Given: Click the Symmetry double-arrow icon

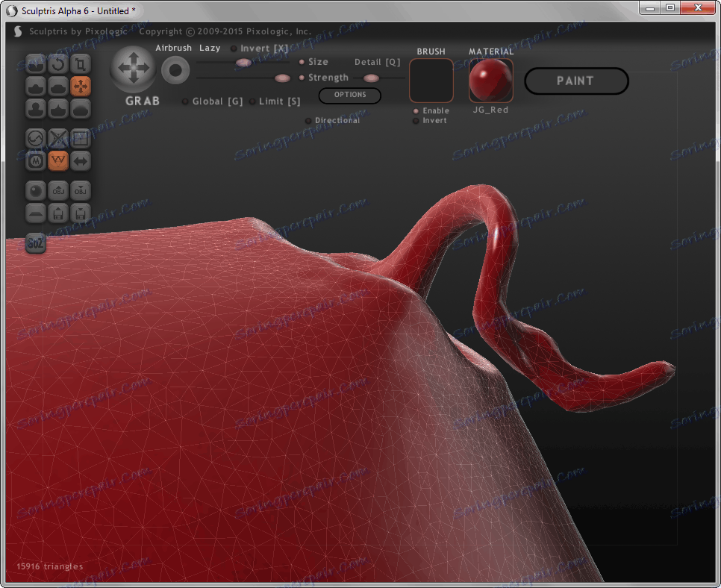Looking at the screenshot, I should (x=81, y=160).
